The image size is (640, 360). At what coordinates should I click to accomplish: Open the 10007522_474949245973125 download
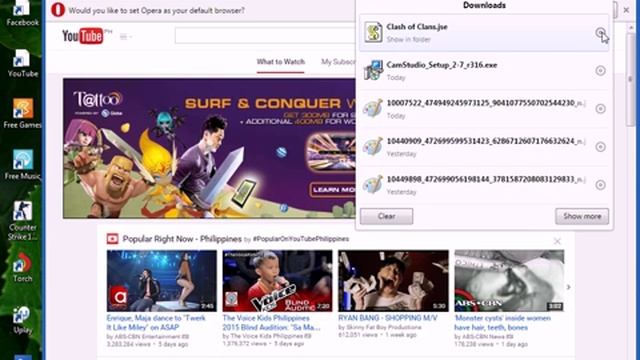486,103
